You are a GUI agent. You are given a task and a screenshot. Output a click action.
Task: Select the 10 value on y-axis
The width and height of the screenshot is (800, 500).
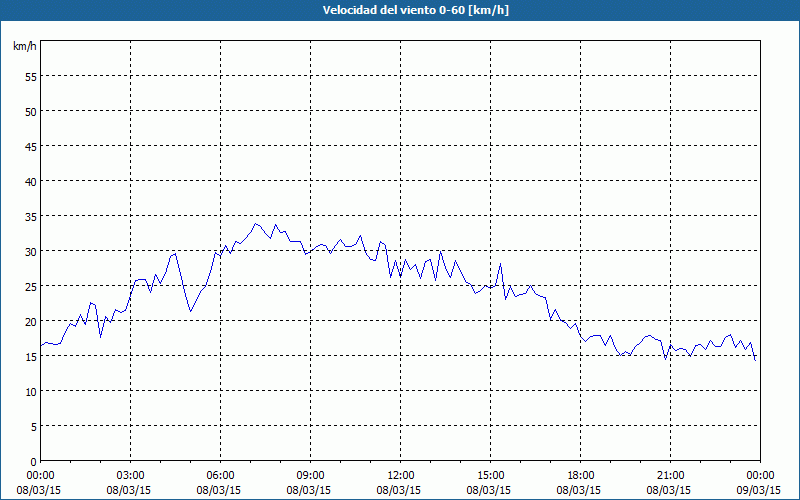[31, 392]
